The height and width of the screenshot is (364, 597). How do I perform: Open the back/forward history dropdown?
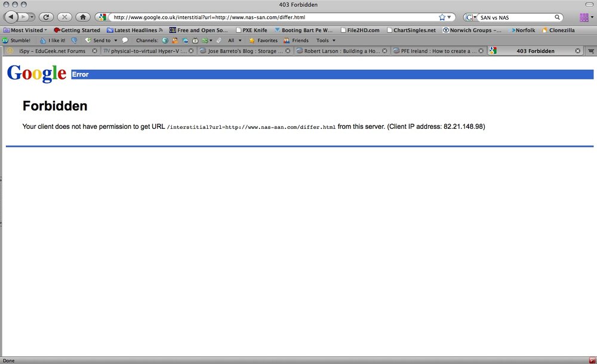pyautogui.click(x=32, y=17)
